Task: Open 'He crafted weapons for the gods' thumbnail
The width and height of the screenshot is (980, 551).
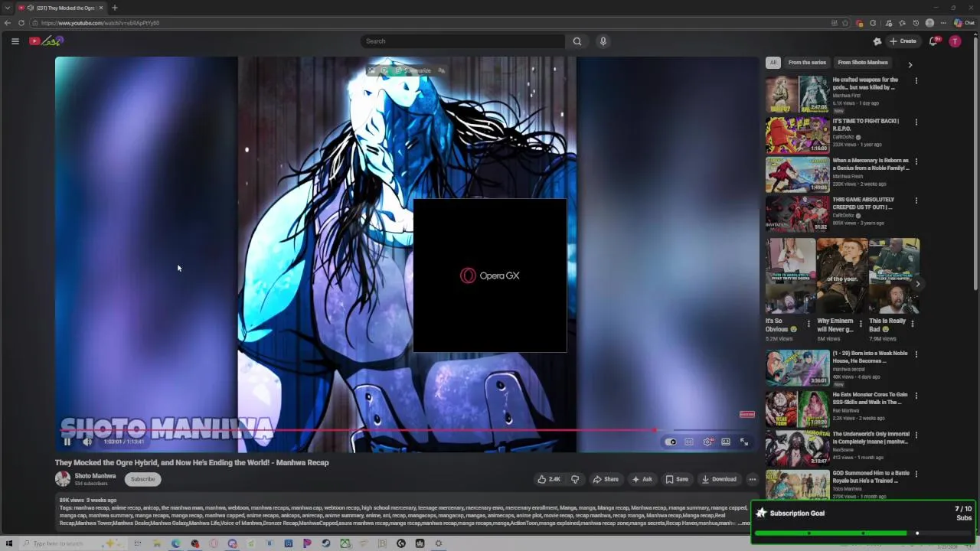Action: (797, 94)
